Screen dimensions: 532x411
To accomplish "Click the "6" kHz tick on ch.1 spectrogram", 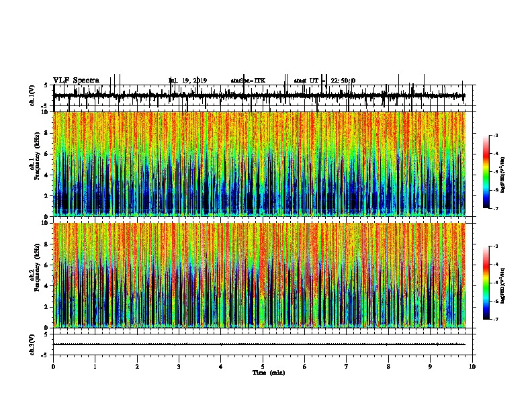I will 47,154.
